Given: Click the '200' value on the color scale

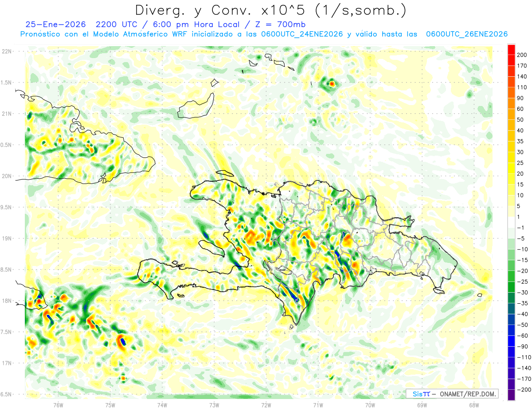Looking at the screenshot, I should [522, 55].
